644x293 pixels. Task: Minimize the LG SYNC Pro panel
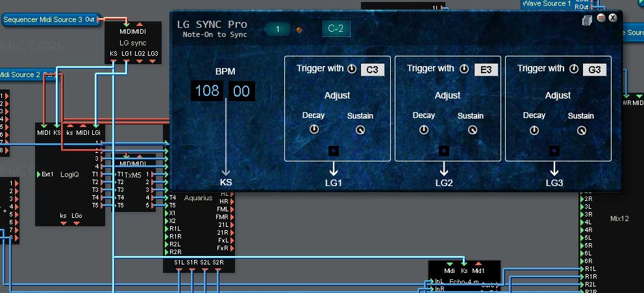pos(601,18)
